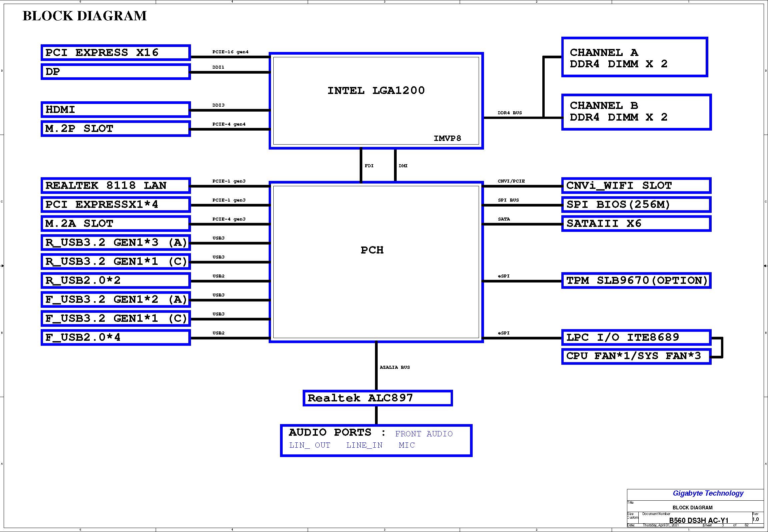768x532 pixels.
Task: Select the DMI link label
Action: click(403, 166)
